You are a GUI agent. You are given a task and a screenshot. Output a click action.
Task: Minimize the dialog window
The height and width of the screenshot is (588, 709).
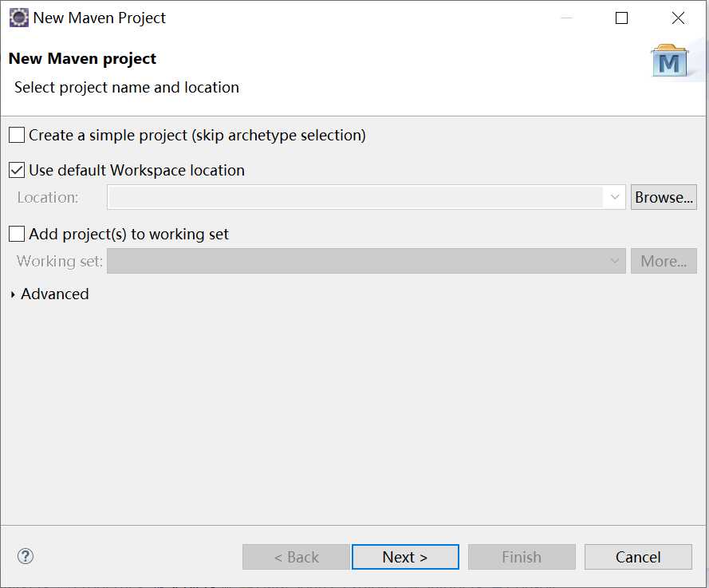coord(566,18)
